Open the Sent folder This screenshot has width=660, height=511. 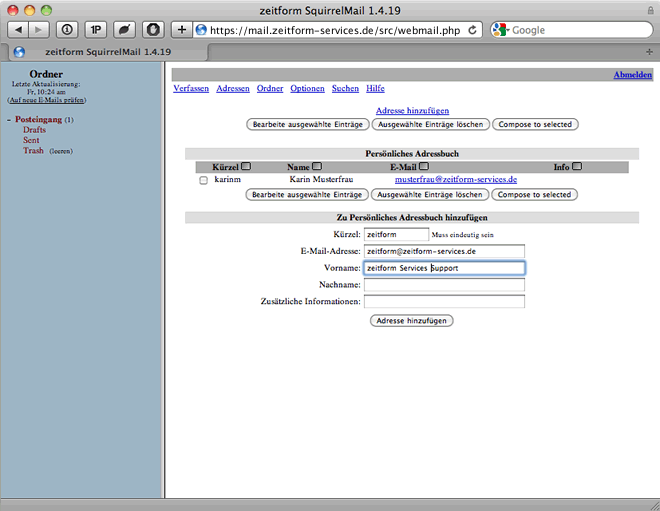point(31,140)
